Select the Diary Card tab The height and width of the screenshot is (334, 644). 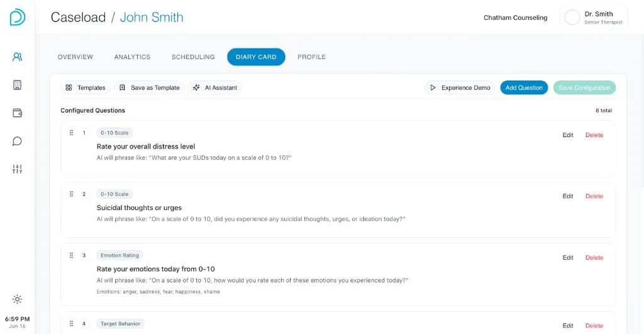pyautogui.click(x=257, y=57)
